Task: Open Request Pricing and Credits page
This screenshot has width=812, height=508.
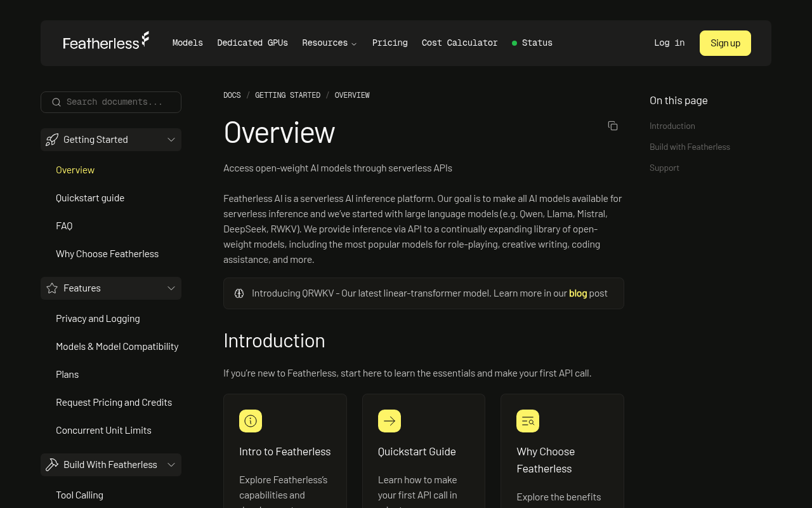Action: pyautogui.click(x=114, y=403)
